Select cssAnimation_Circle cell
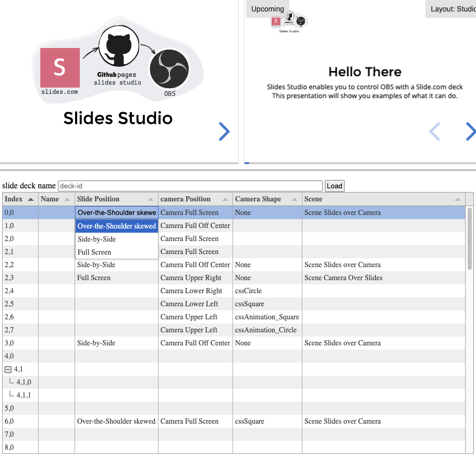The height and width of the screenshot is (456, 476). [x=267, y=330]
